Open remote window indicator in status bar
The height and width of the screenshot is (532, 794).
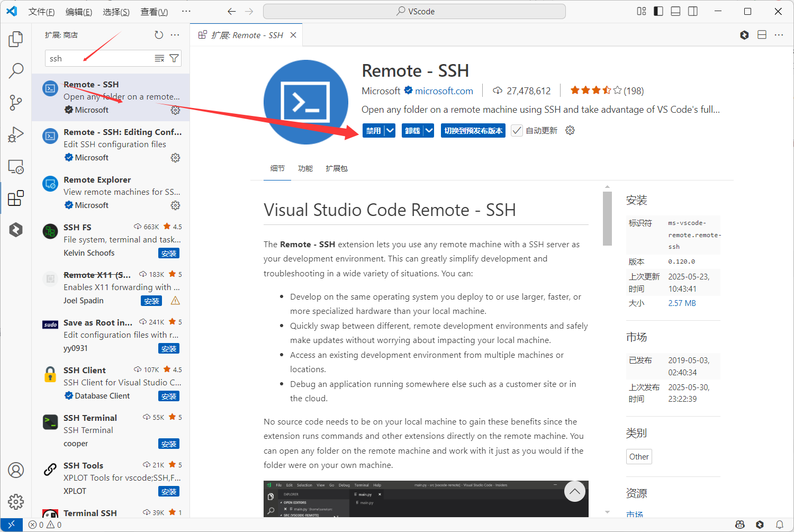tap(11, 525)
